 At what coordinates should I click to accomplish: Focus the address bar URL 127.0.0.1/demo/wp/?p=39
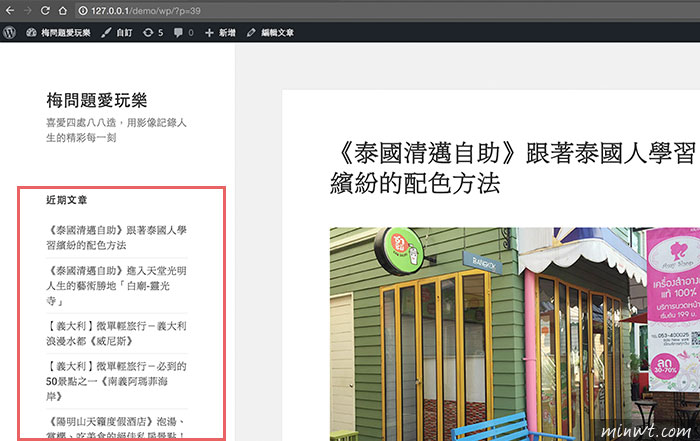pos(146,11)
